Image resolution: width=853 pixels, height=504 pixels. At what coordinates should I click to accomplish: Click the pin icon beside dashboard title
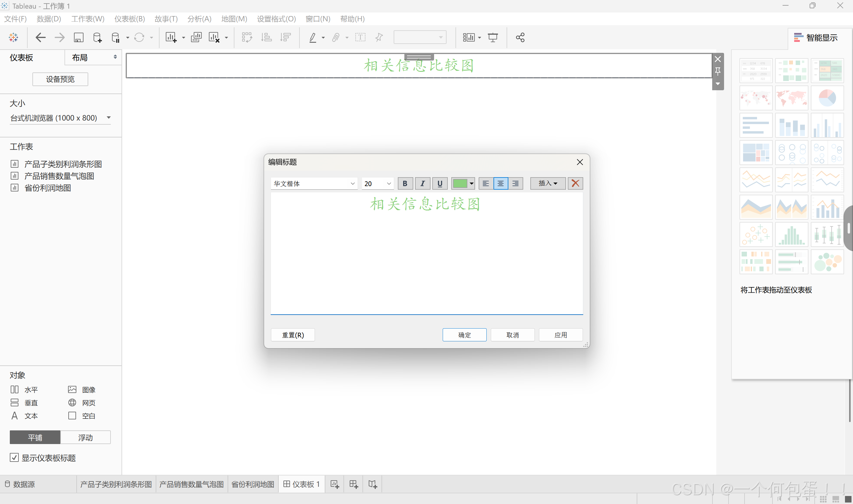[x=718, y=71]
